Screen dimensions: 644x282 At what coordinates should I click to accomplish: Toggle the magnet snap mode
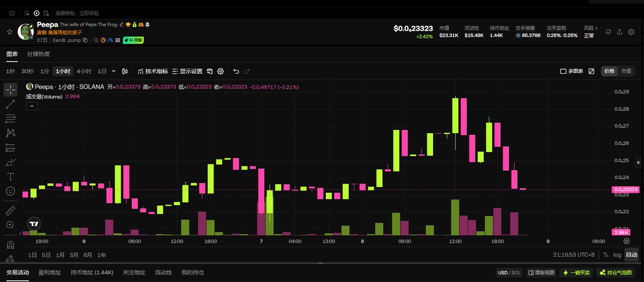(x=10, y=245)
